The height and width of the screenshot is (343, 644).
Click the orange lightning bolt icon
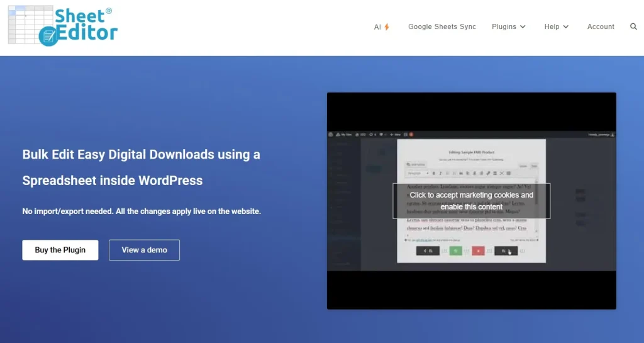pyautogui.click(x=387, y=26)
